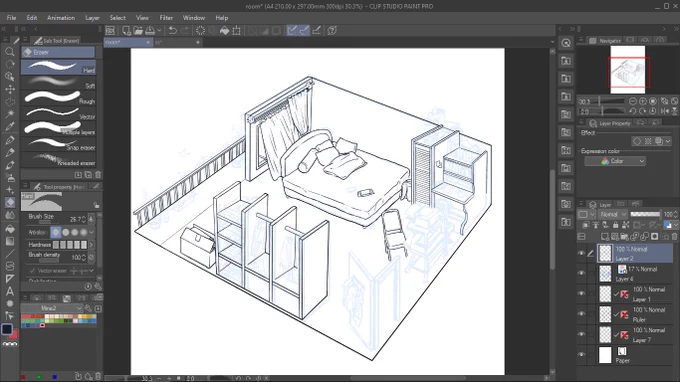Hide the Paper layer with its eye icon
The width and height of the screenshot is (680, 382).
point(582,354)
